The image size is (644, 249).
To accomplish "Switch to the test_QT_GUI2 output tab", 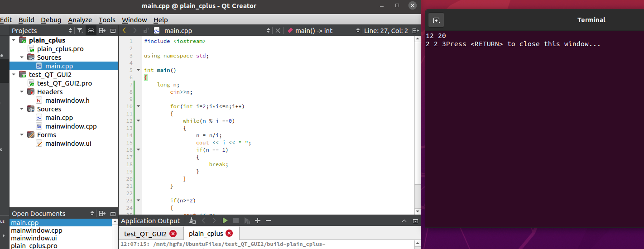I will pyautogui.click(x=145, y=234).
